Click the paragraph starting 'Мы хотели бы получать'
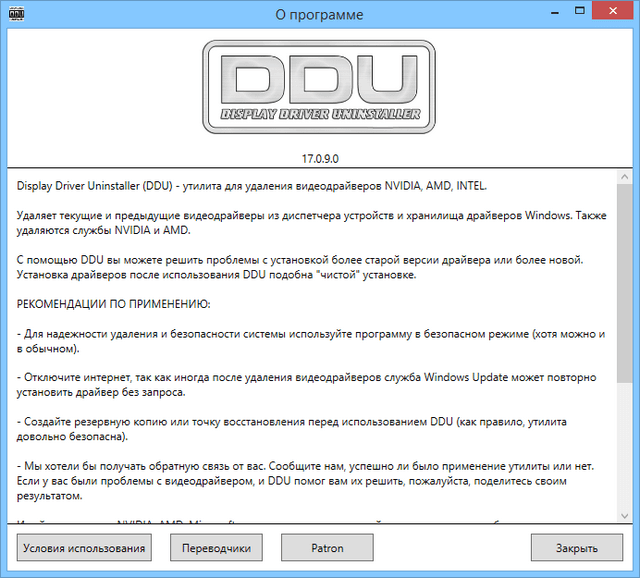This screenshot has width=640, height=578. point(305,481)
